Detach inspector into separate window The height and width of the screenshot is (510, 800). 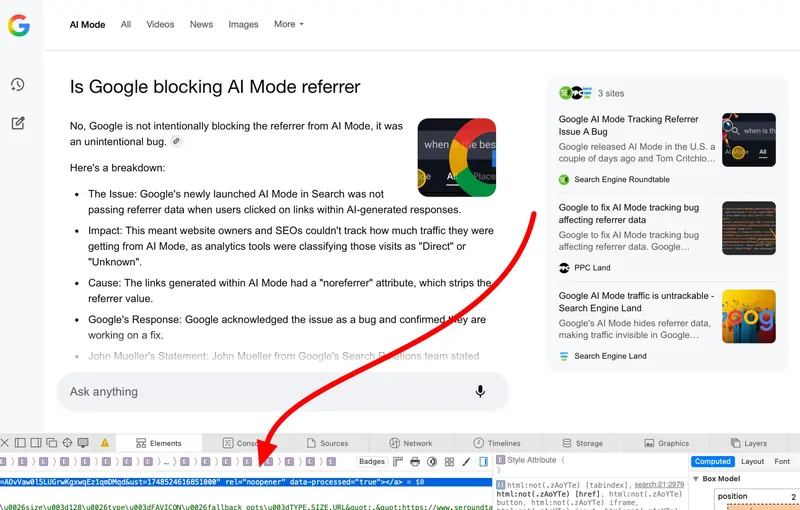(x=52, y=443)
